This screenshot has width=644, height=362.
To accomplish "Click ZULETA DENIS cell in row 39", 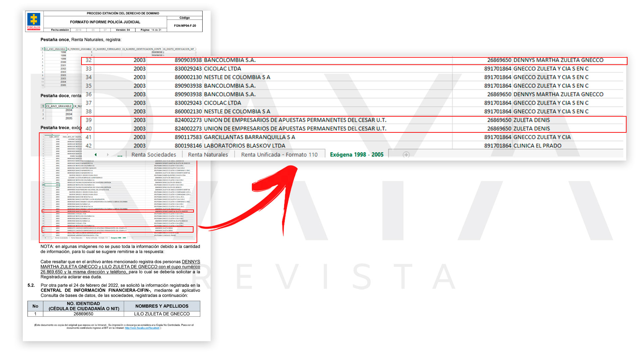I will tap(532, 120).
